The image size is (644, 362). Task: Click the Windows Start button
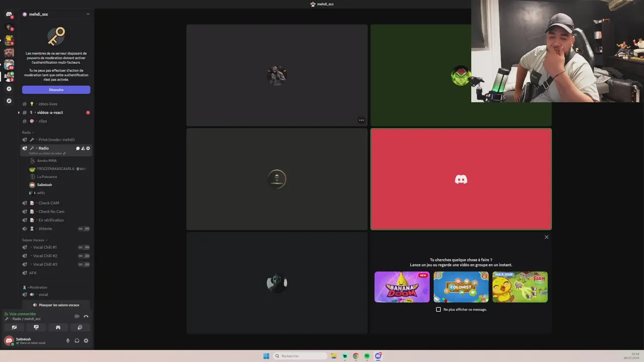[266, 356]
